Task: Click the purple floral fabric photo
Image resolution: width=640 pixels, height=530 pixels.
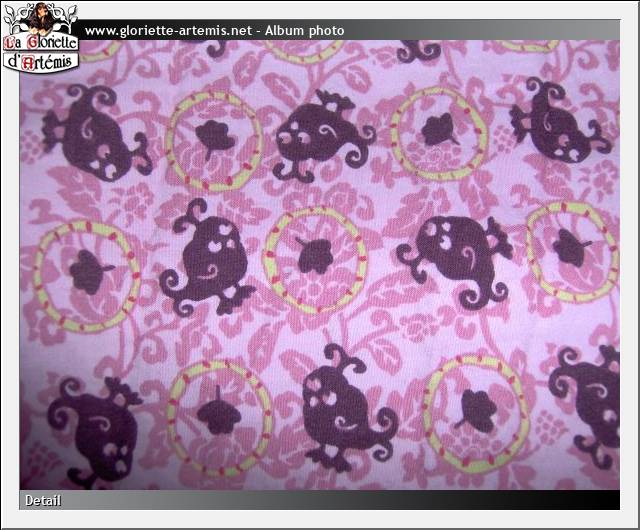Action: pyautogui.click(x=320, y=265)
